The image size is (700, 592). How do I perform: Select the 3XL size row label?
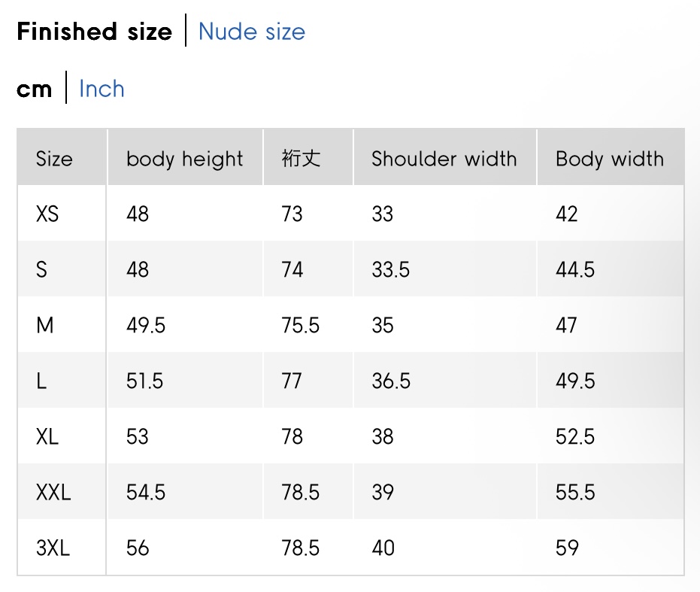click(x=53, y=548)
